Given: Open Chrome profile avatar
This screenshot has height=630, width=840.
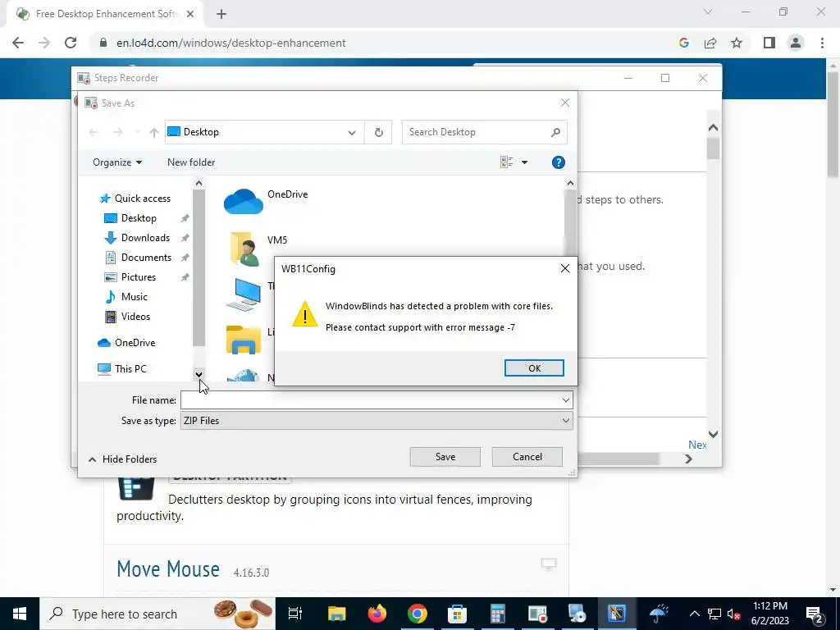Looking at the screenshot, I should (796, 43).
